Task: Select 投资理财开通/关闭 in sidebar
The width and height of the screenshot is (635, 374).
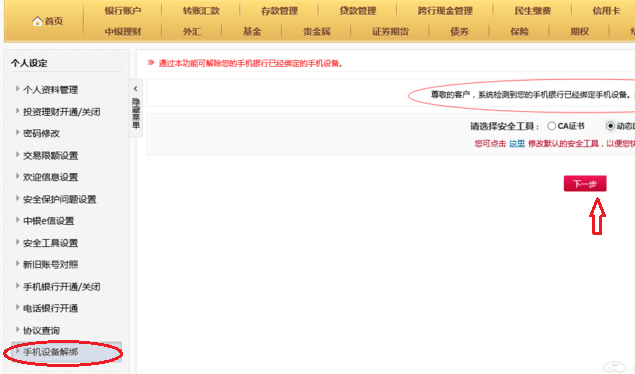Action: tap(62, 112)
